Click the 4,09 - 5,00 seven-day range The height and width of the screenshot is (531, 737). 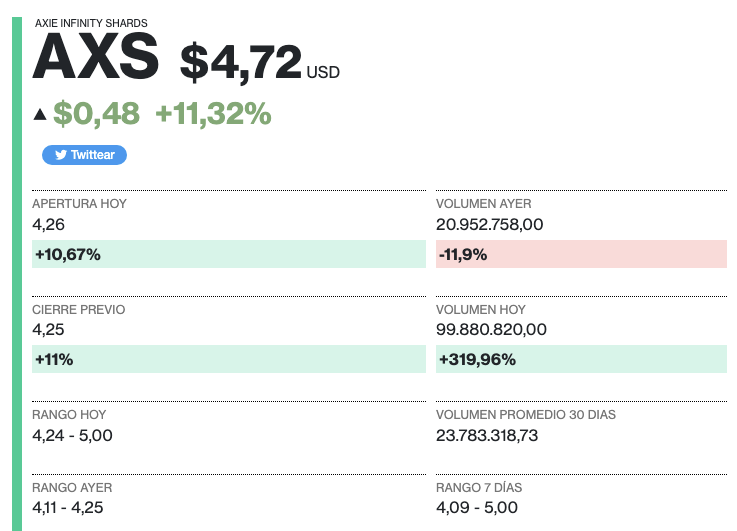pyautogui.click(x=477, y=508)
